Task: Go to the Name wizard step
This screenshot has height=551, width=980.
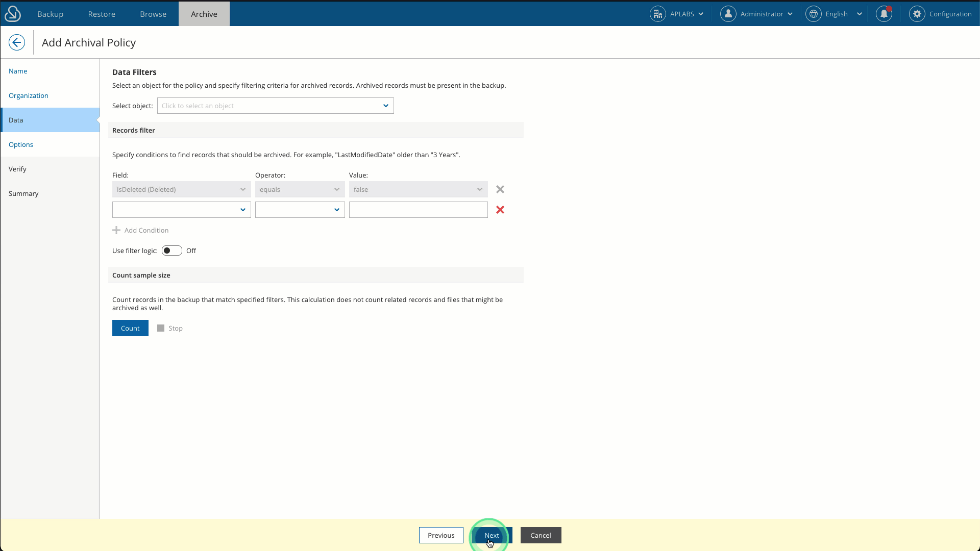Action: [50, 71]
